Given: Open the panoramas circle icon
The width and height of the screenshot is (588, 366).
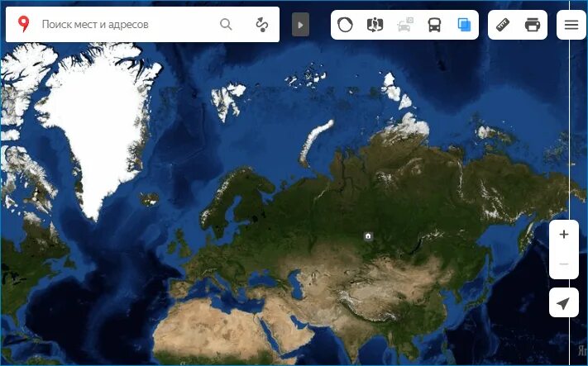Looking at the screenshot, I should click(345, 25).
